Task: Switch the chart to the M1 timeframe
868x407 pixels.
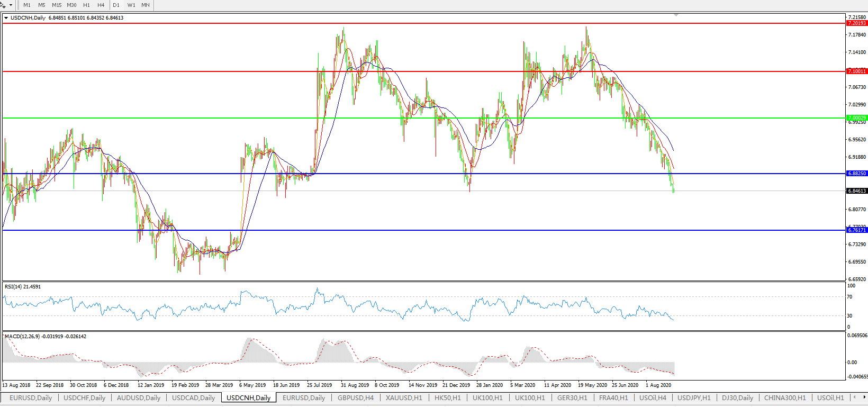Action: click(27, 5)
